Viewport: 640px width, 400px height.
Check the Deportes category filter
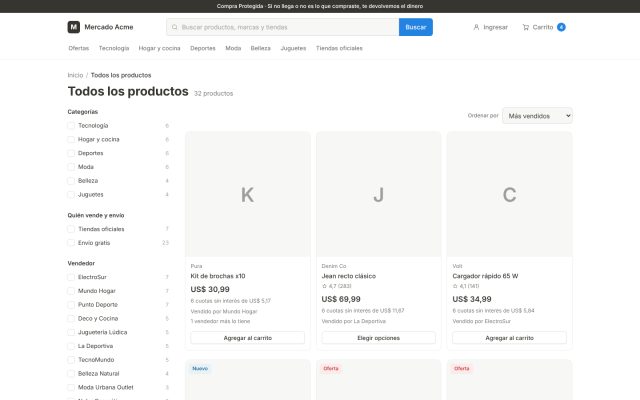pyautogui.click(x=71, y=153)
